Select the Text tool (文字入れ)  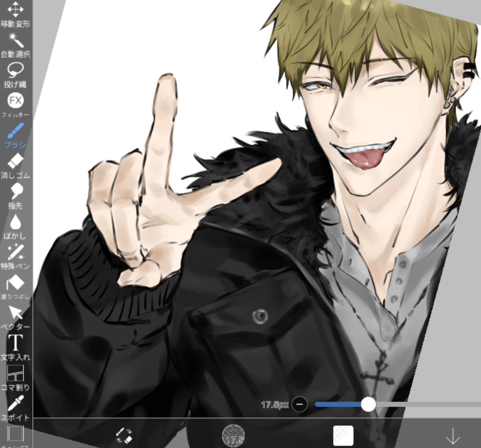pyautogui.click(x=15, y=348)
